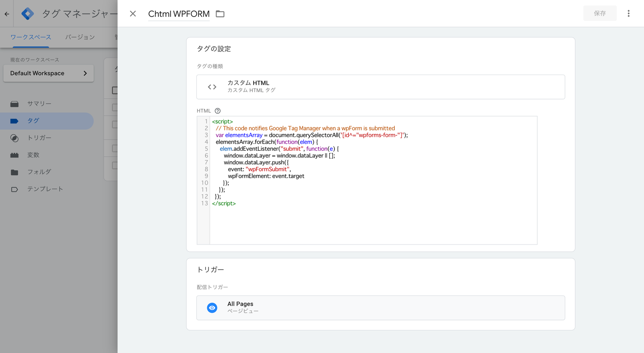
Task: Click the テンプレート outline icon
Action: click(14, 189)
